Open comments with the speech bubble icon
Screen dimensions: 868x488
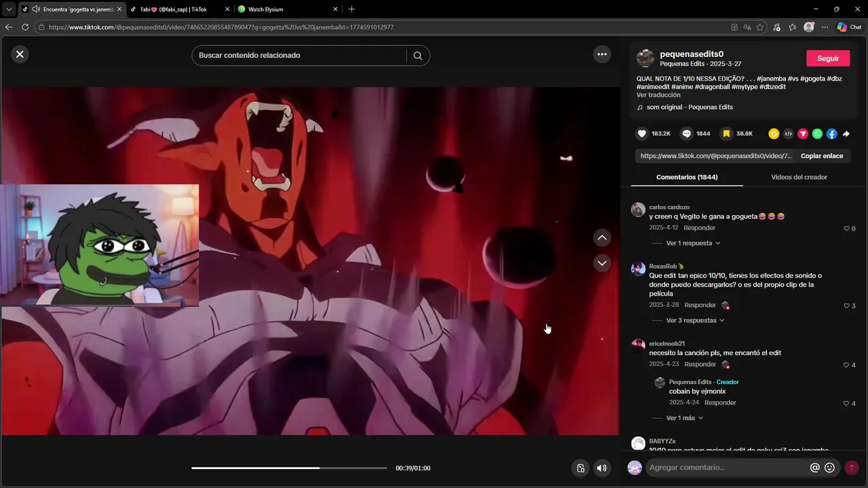click(x=686, y=134)
